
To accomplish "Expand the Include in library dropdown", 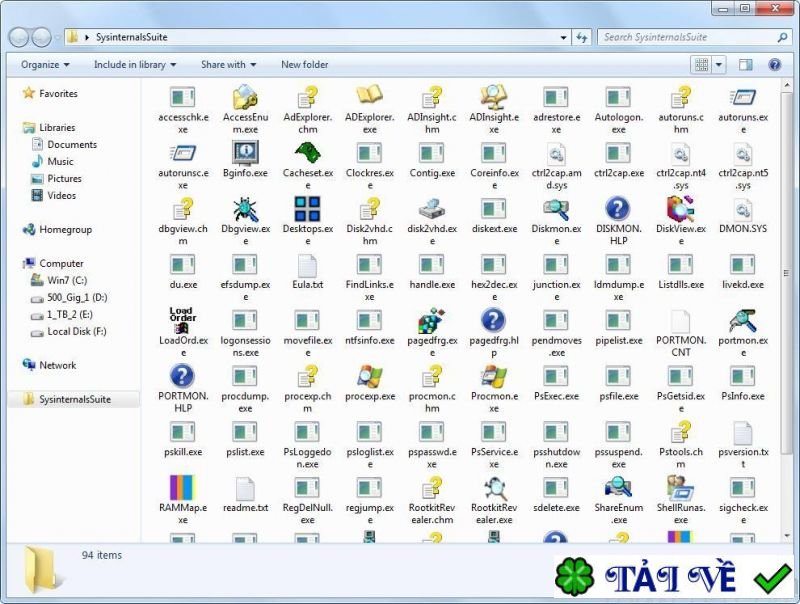I will coord(134,64).
